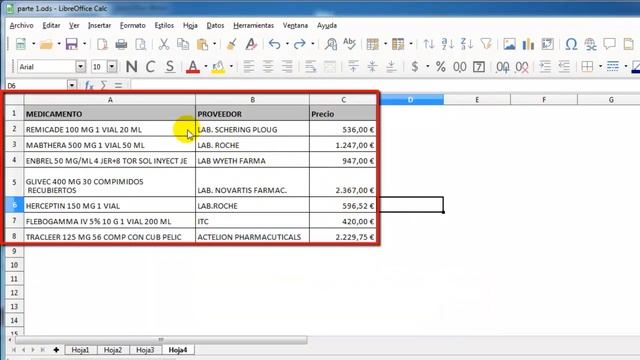Viewport: 640px width, 360px height.
Task: Insert a chart
Action: click(528, 44)
